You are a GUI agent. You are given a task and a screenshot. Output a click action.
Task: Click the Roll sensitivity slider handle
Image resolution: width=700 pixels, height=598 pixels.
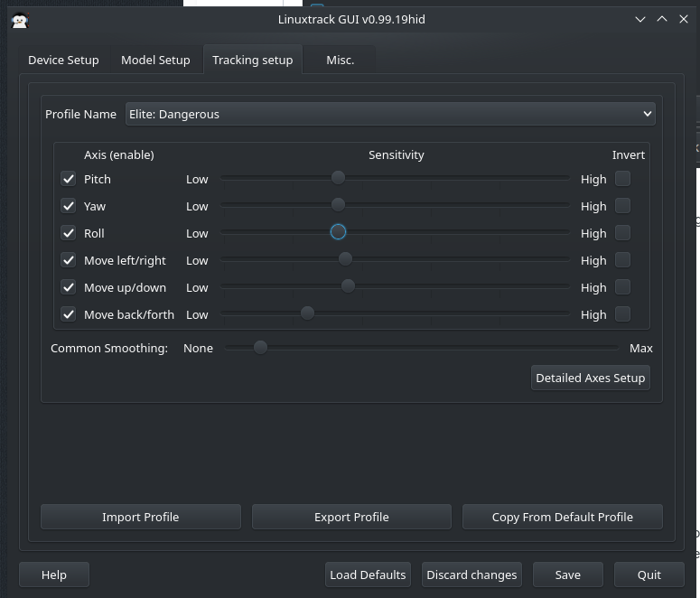338,232
